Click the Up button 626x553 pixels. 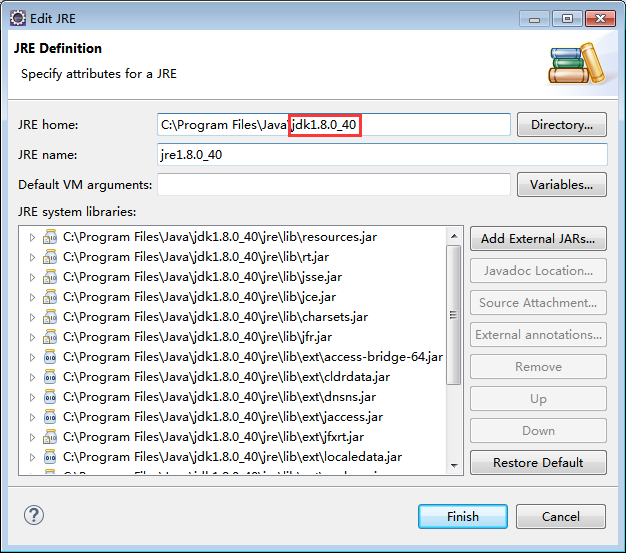538,398
